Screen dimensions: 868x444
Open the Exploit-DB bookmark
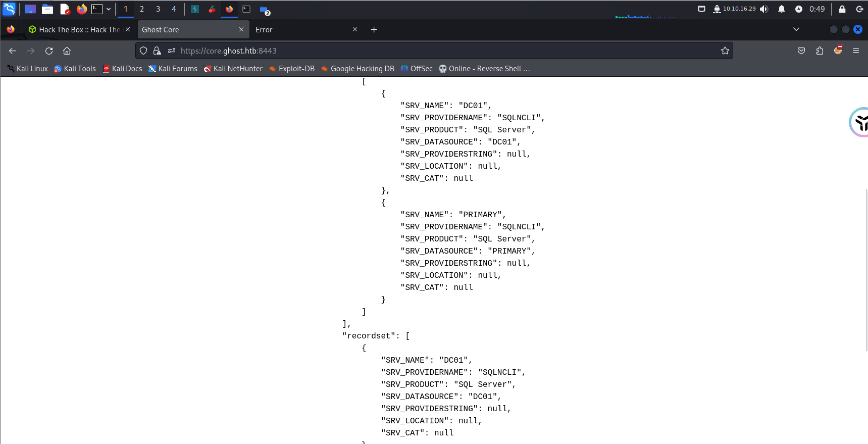click(x=292, y=69)
